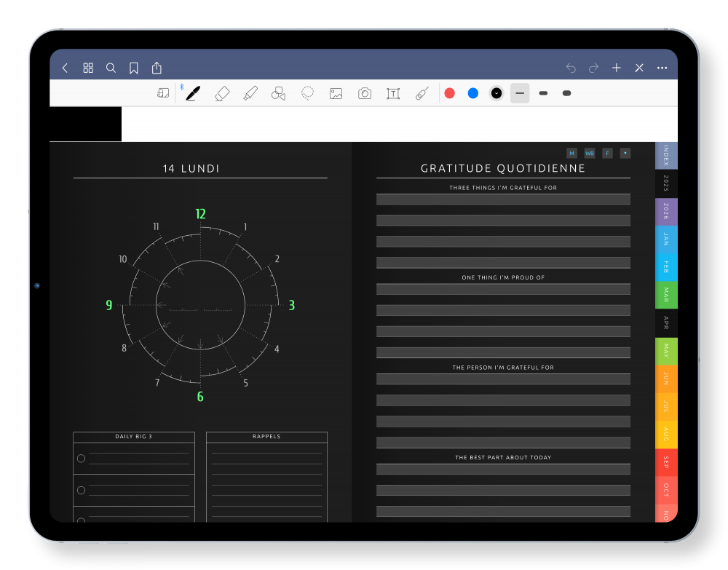Viewport: 728px width, 570px height.
Task: Open the selected black color swatch
Action: click(496, 93)
